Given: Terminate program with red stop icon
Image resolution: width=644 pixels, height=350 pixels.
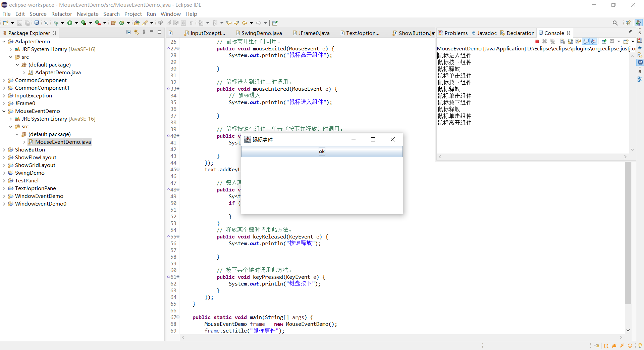Looking at the screenshot, I should 537,41.
